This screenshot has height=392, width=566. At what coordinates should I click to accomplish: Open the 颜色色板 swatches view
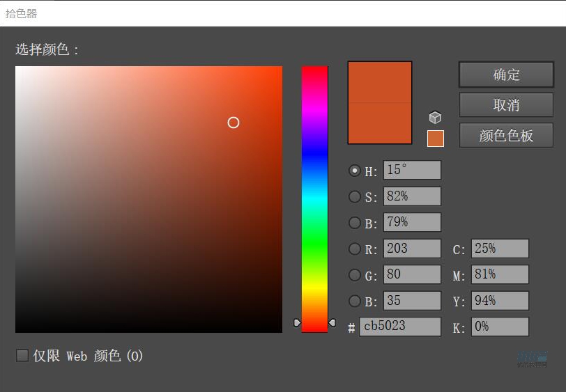(506, 136)
